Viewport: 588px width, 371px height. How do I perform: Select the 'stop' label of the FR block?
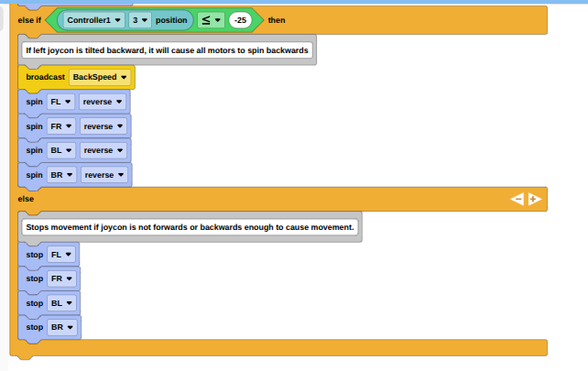[x=35, y=278]
